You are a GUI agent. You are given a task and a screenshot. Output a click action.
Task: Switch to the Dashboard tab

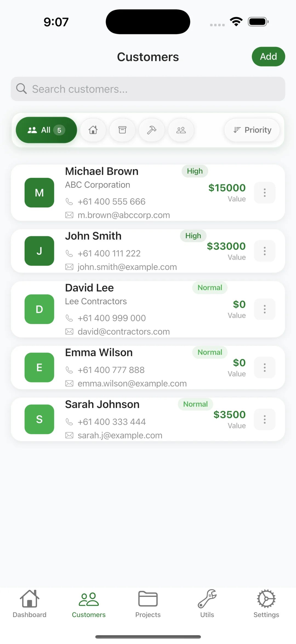pos(30,604)
